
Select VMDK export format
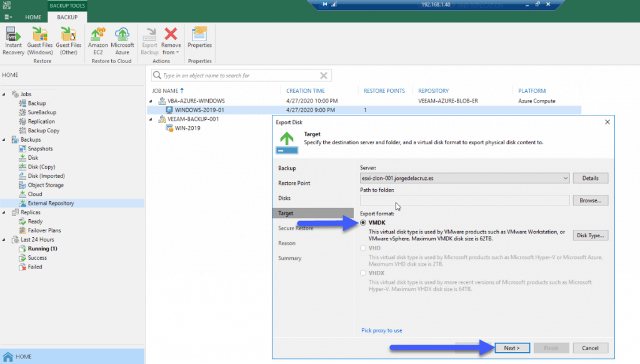coord(363,222)
